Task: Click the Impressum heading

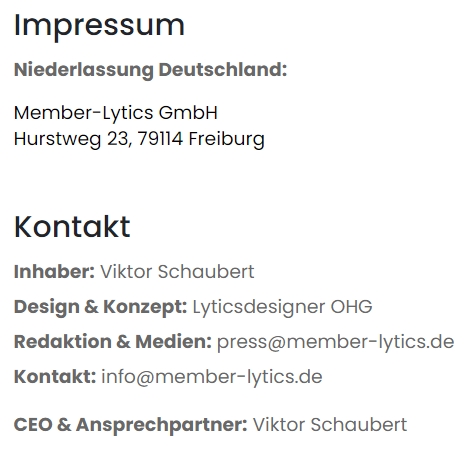Action: 99,27
